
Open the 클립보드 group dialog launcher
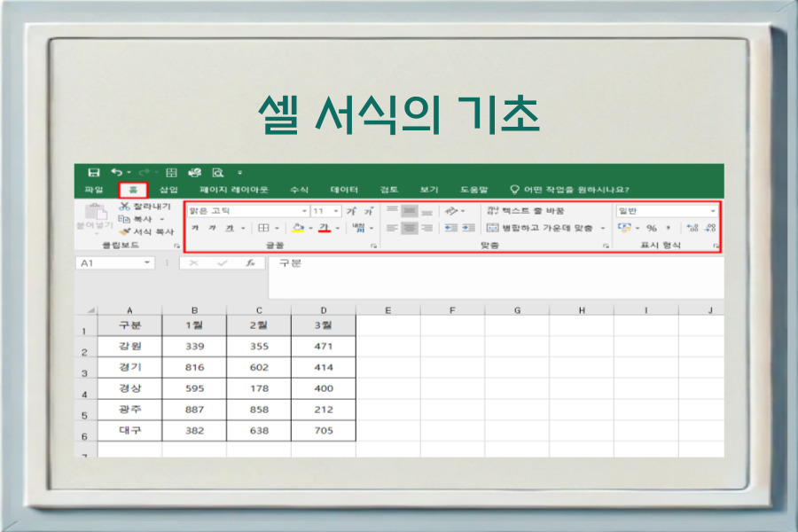[x=176, y=246]
